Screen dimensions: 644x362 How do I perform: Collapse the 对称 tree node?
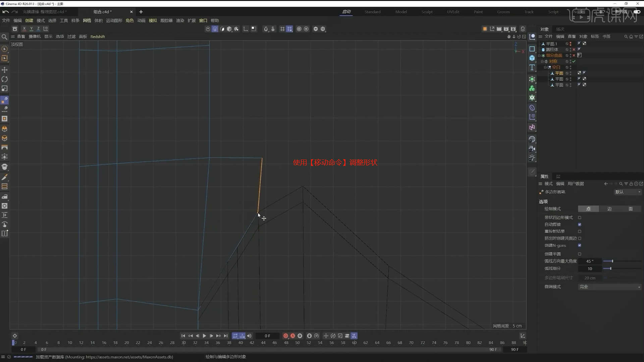click(x=542, y=62)
